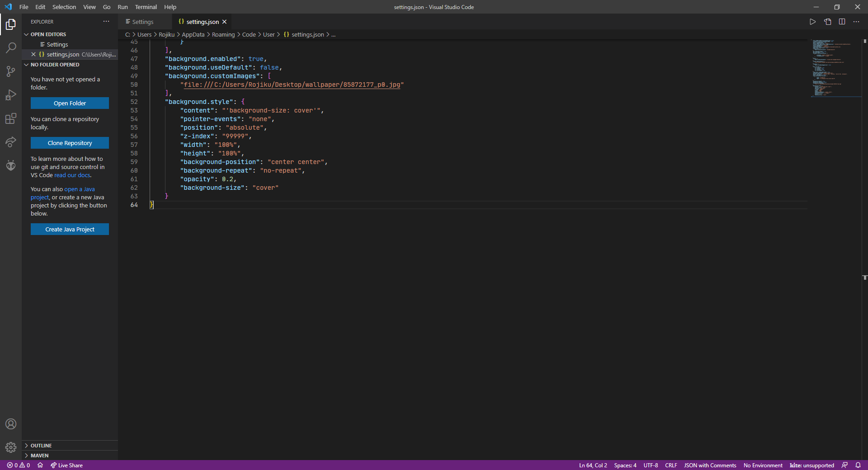868x470 pixels.
Task: Change language mode JSON with Comments
Action: coord(710,465)
